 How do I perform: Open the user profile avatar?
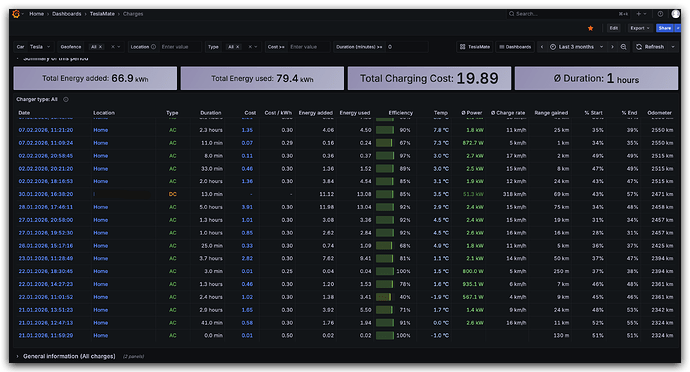(675, 14)
